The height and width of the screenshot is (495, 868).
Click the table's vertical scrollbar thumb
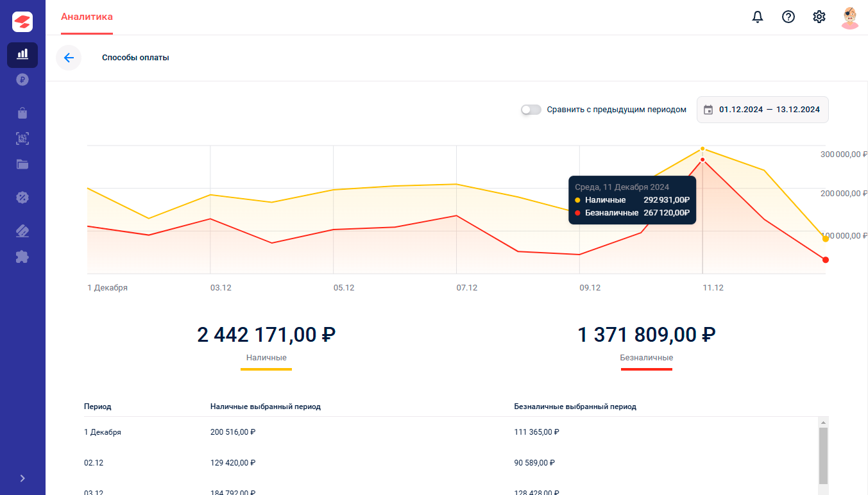[x=824, y=456]
